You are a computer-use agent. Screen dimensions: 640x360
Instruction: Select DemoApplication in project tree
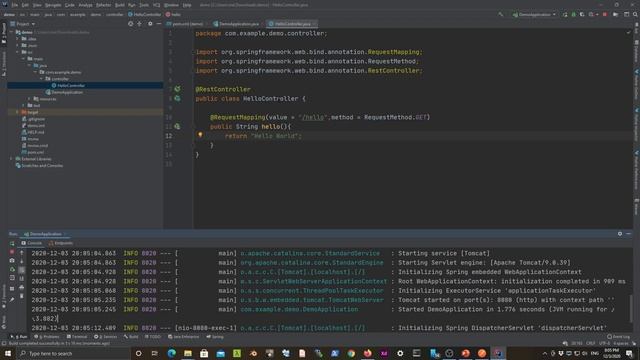(x=64, y=92)
